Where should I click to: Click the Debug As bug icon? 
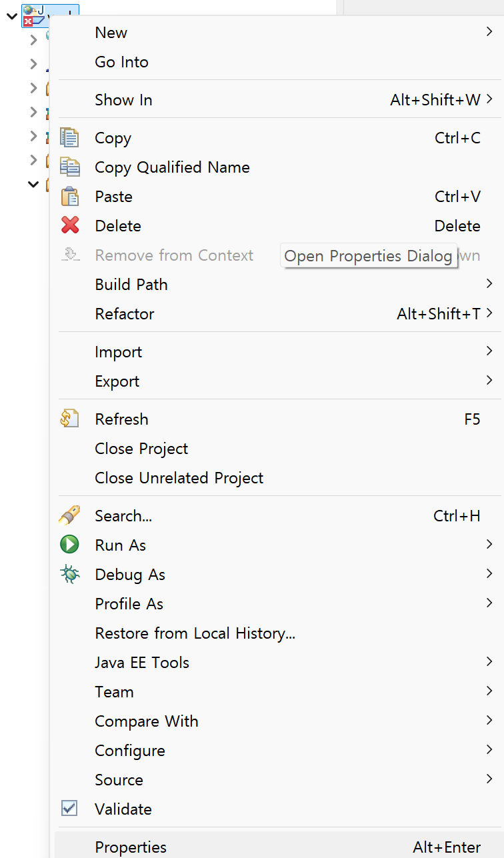[x=69, y=574]
